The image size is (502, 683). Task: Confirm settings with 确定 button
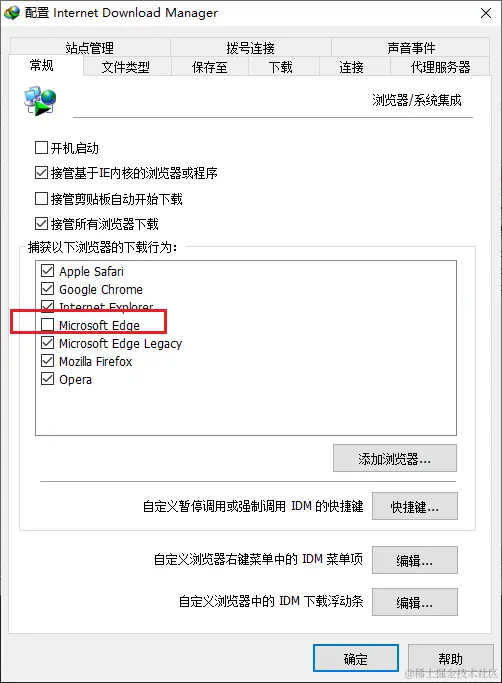tap(356, 658)
